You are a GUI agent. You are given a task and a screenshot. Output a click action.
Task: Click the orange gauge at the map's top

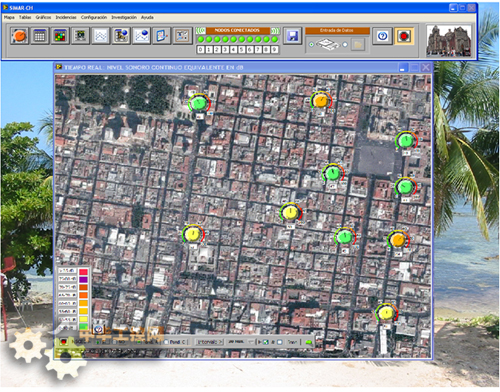click(x=321, y=101)
